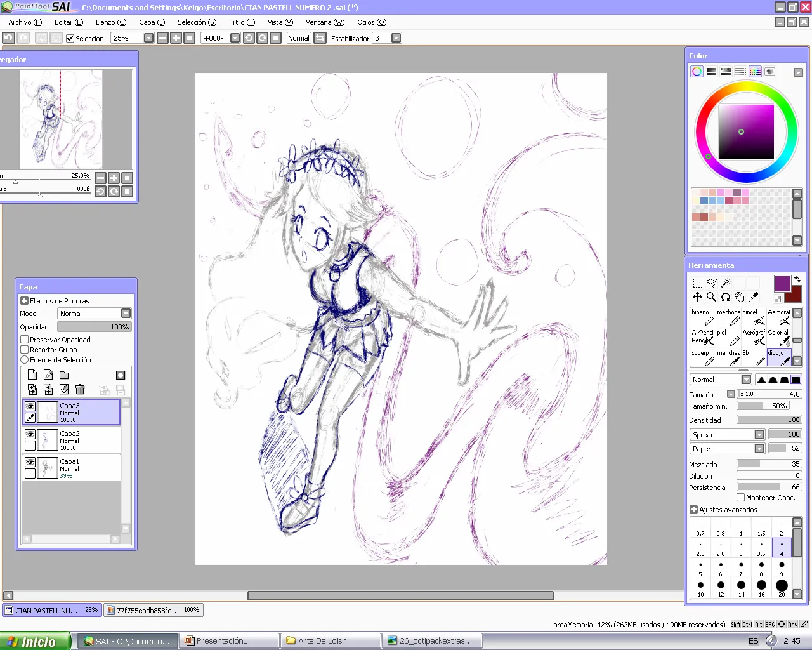
Task: Open the Estabilizador value dropdown
Action: pyautogui.click(x=396, y=38)
